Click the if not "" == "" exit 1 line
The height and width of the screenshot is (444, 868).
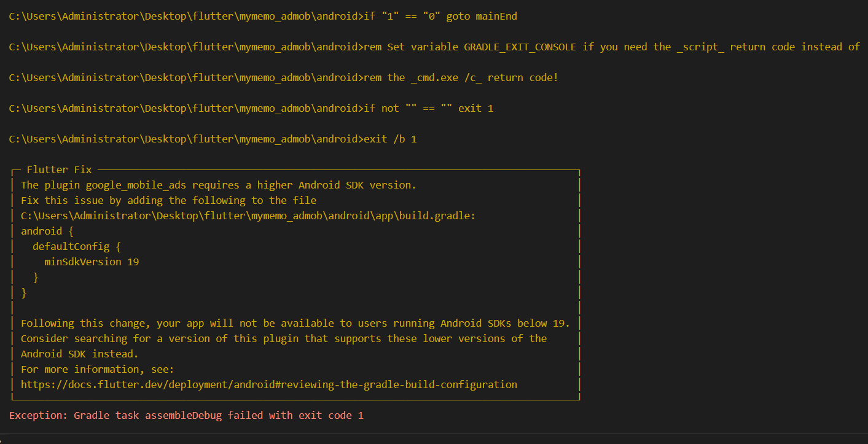point(251,108)
